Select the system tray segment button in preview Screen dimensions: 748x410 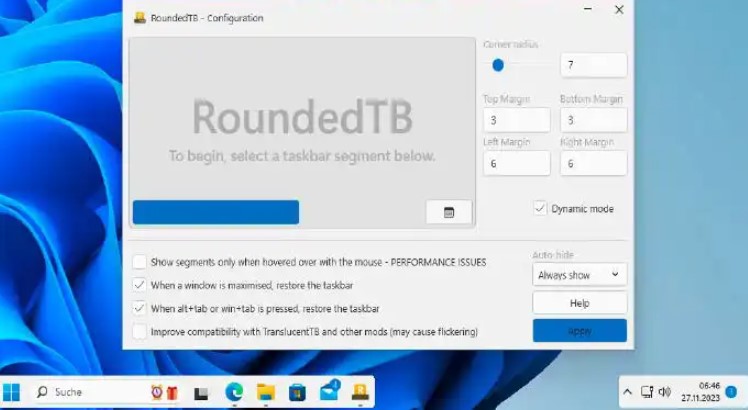click(449, 212)
